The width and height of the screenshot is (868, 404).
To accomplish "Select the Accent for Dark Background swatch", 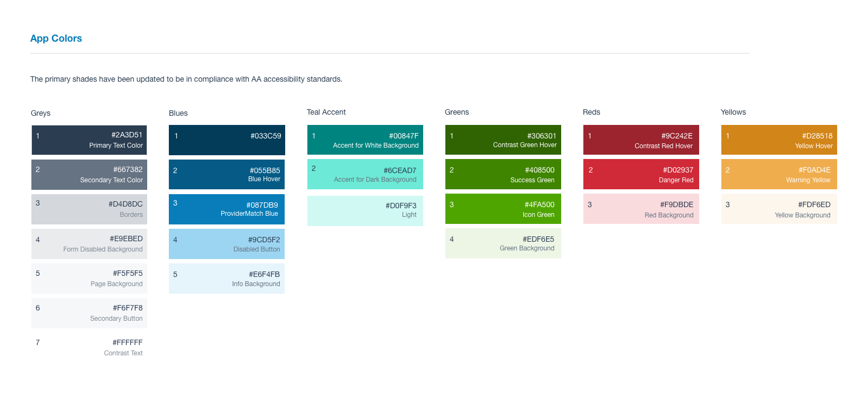I will [x=365, y=174].
